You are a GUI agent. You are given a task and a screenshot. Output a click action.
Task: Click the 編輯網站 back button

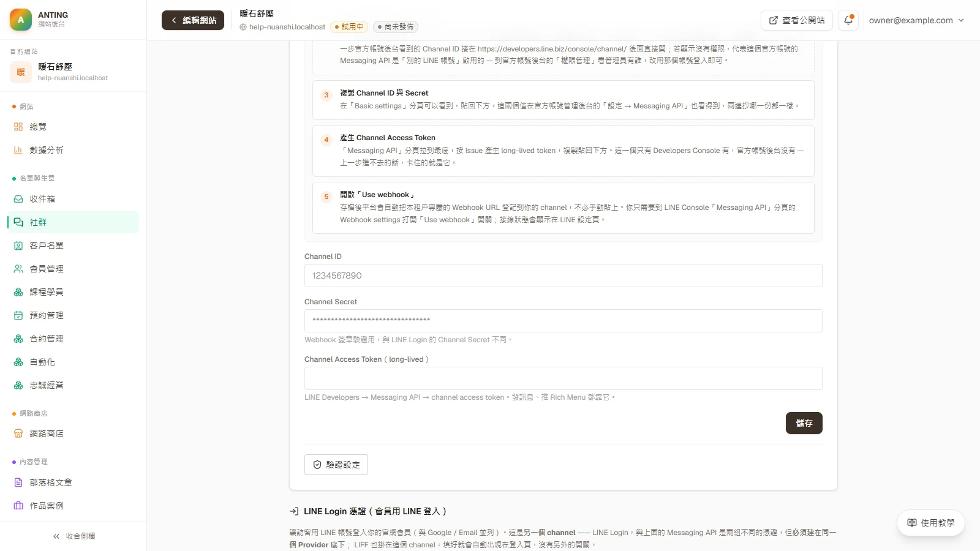tap(193, 20)
